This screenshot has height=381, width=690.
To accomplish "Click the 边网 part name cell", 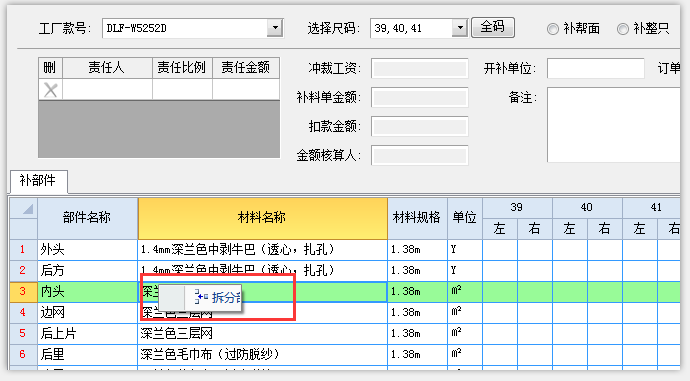I will 88,313.
